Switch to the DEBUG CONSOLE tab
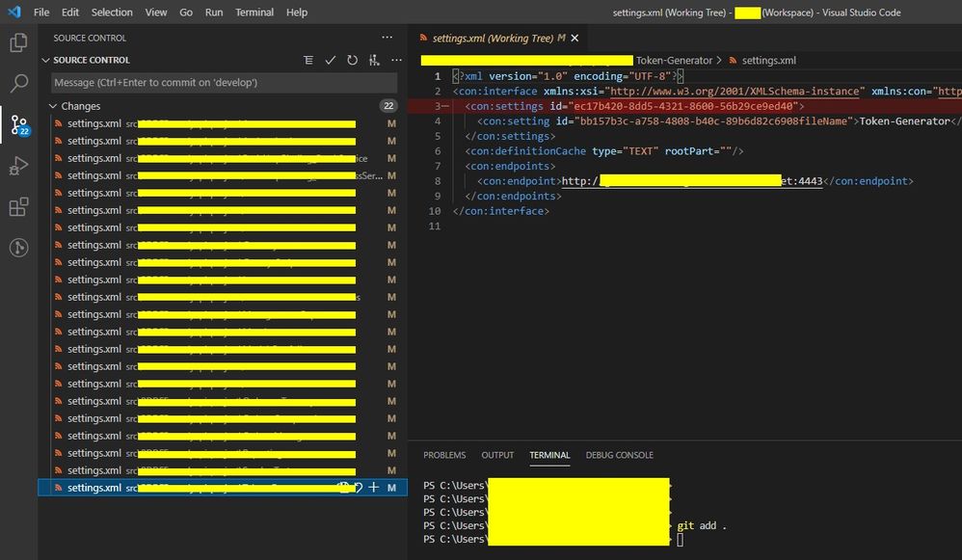The height and width of the screenshot is (560, 962). pyautogui.click(x=619, y=455)
